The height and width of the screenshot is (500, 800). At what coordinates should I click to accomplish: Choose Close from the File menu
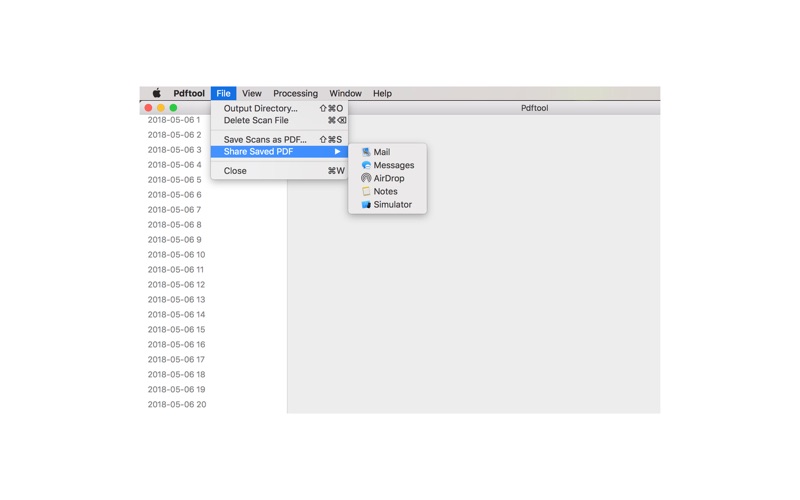point(280,171)
